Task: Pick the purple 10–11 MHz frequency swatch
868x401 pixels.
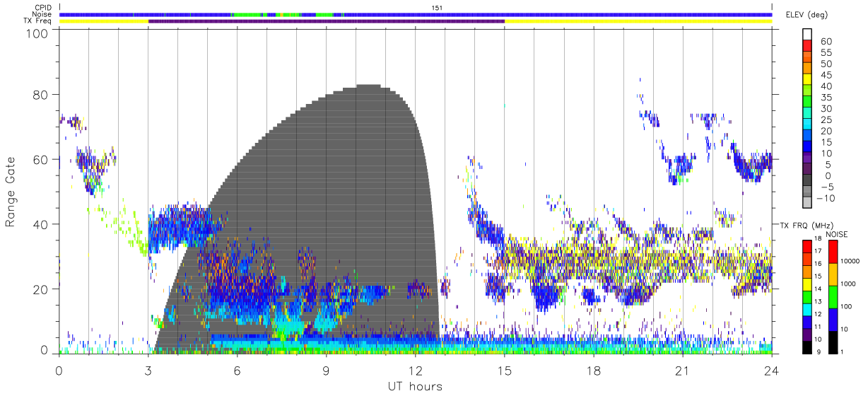Action: [806, 334]
